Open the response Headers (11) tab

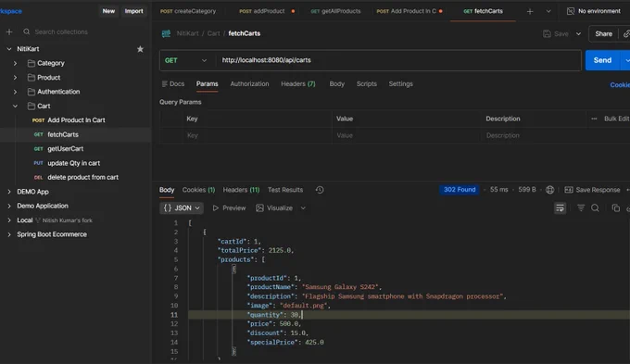pos(241,190)
